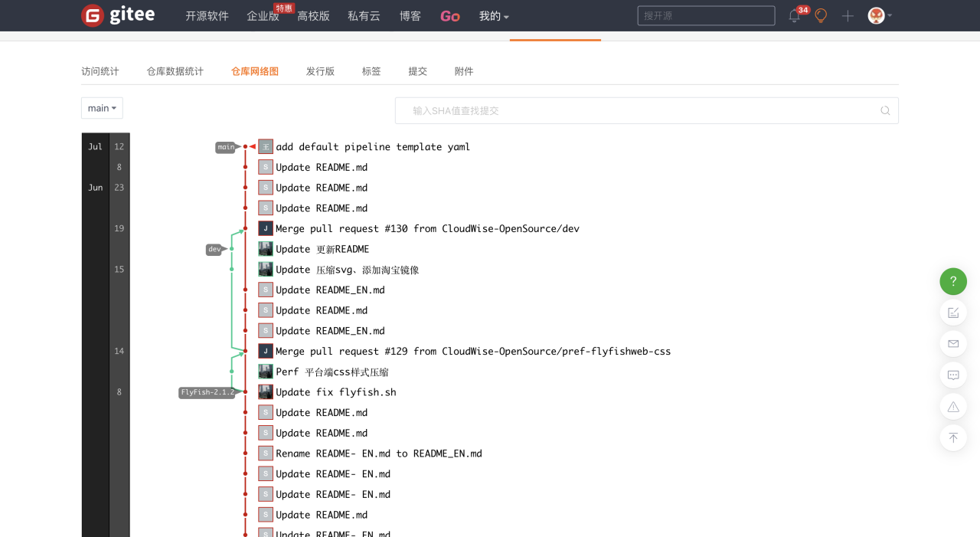The width and height of the screenshot is (980, 537).
Task: Select the main branch label tag
Action: 226,147
